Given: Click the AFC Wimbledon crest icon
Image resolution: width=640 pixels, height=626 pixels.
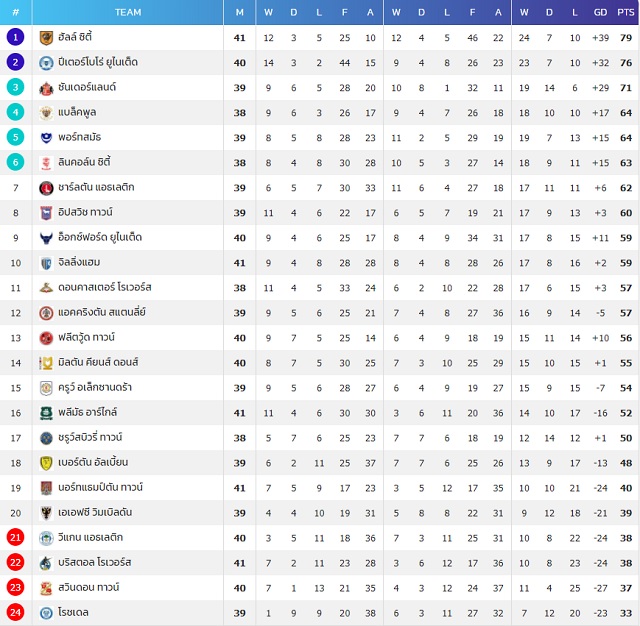Looking at the screenshot, I should coord(46,513).
